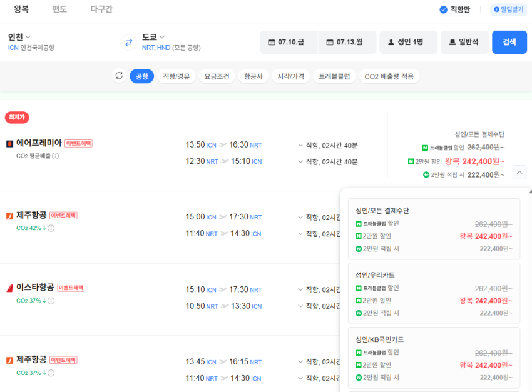Expand 12:30 NRT return flight details
Viewport: 532px width, 392px height.
pyautogui.click(x=300, y=161)
